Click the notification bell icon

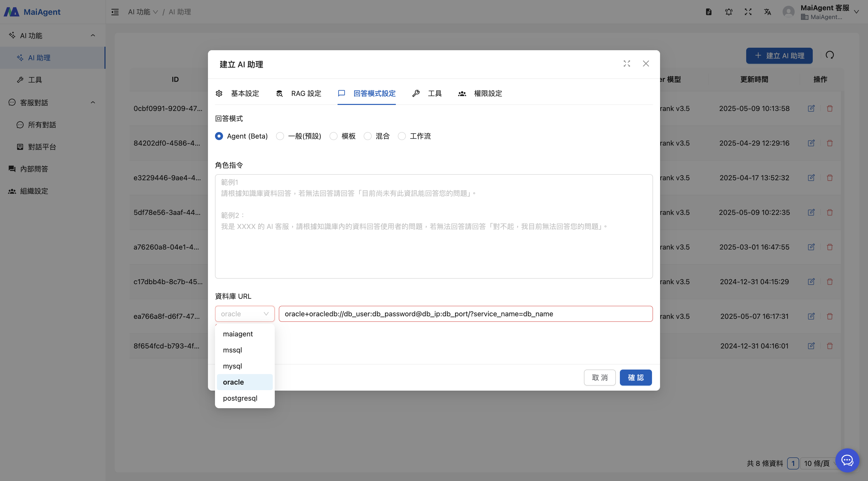(729, 12)
